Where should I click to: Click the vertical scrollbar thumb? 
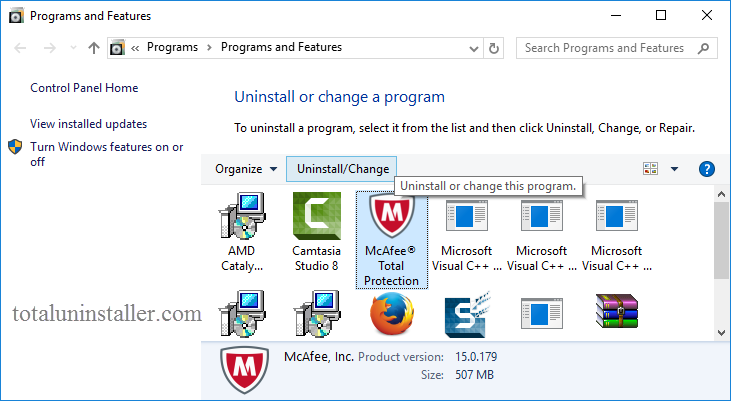(x=722, y=241)
